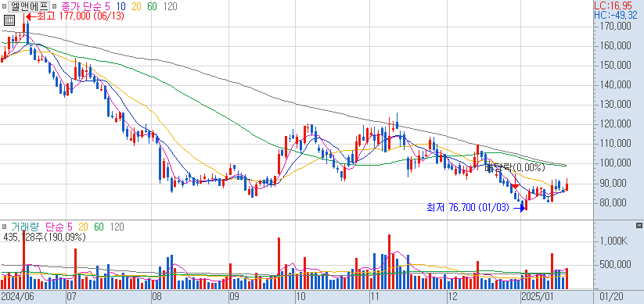Screen dimensions: 644x304
Task: Click the blue arrow by 최저 label
Action: [x=520, y=209]
